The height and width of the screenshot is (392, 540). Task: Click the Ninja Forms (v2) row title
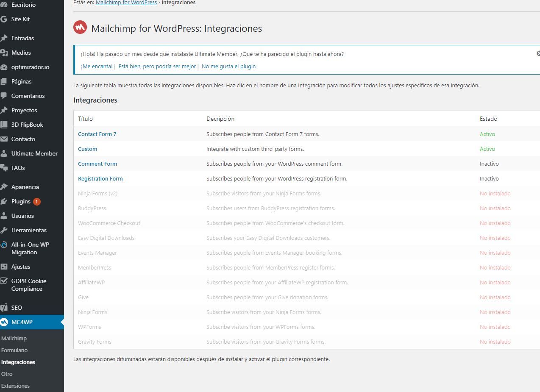tap(98, 193)
